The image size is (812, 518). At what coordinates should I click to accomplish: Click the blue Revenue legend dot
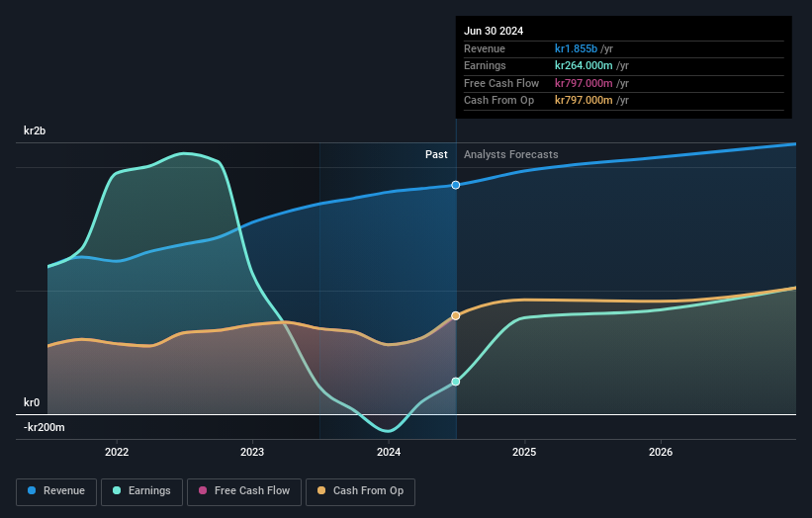(x=32, y=490)
